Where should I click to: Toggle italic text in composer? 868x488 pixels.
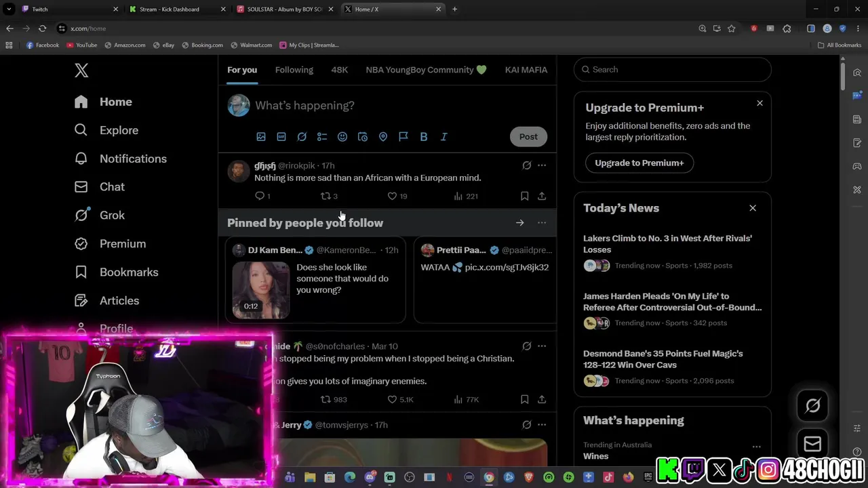(x=444, y=137)
